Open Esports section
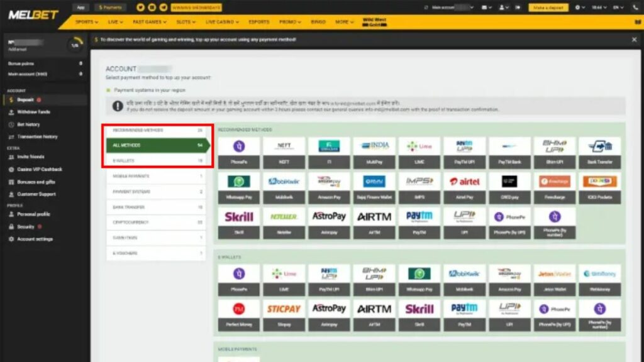Image resolution: width=644 pixels, height=362 pixels. click(x=258, y=22)
